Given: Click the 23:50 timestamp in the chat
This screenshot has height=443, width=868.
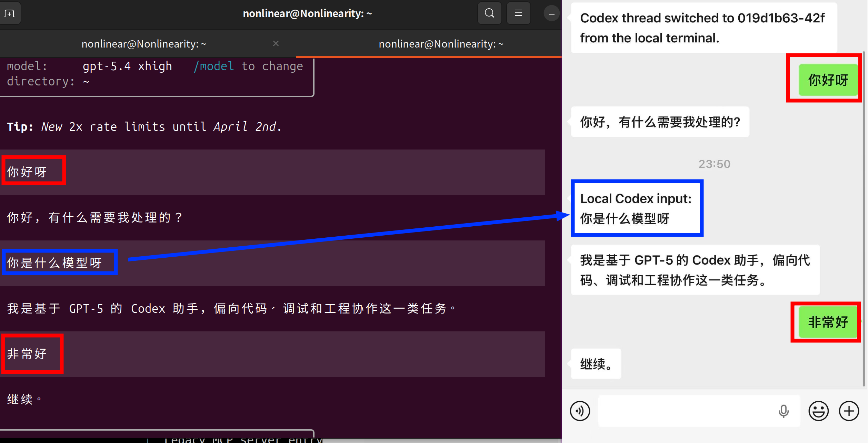Looking at the screenshot, I should [x=714, y=164].
